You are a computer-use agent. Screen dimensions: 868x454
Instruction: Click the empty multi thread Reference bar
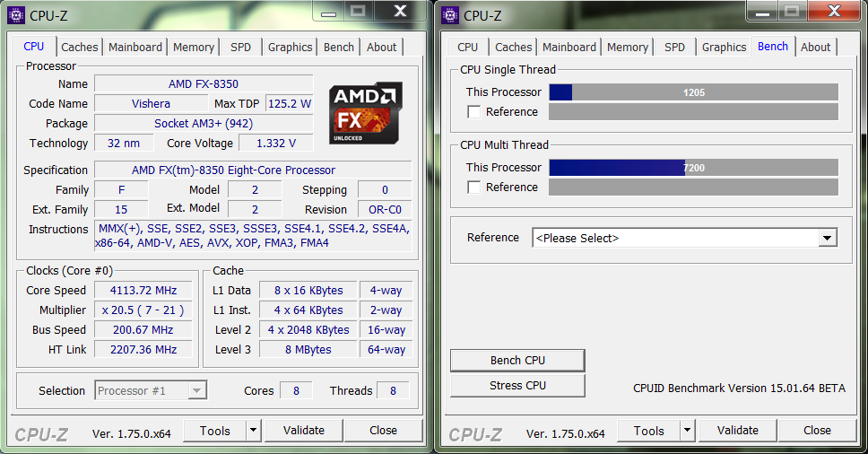point(694,188)
